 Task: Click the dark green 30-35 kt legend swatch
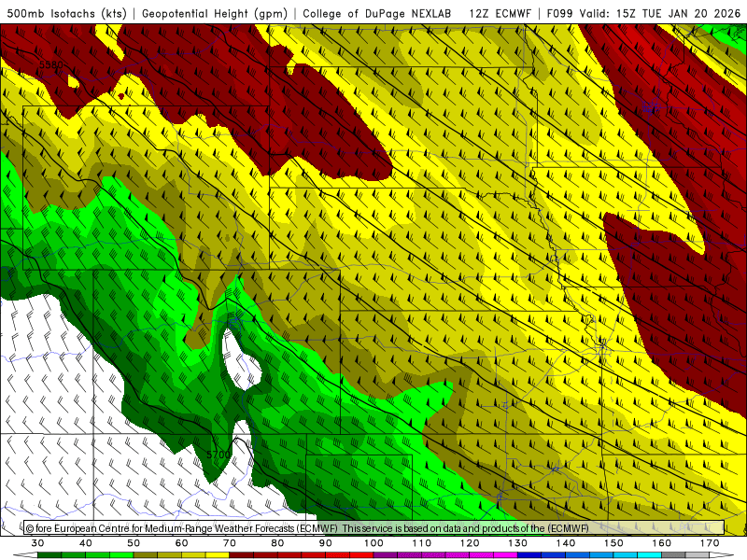pos(49,555)
